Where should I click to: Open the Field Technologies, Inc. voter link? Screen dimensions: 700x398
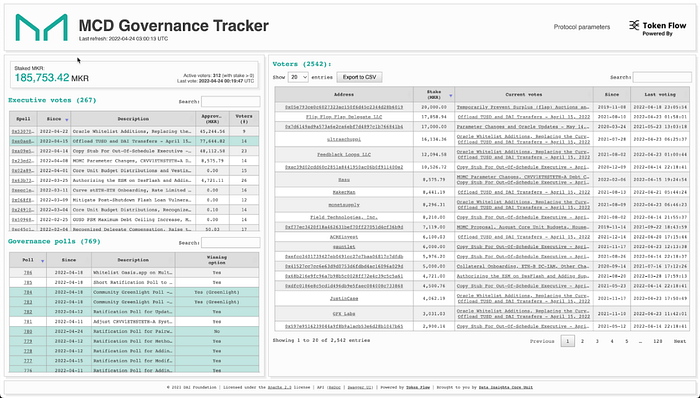344,217
